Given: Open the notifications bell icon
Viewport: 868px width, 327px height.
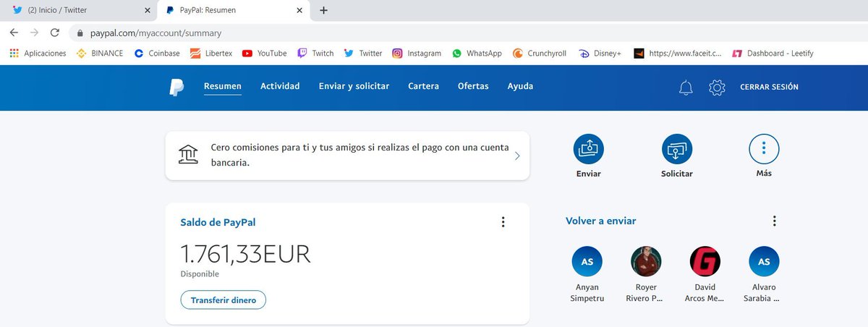Looking at the screenshot, I should pos(686,88).
